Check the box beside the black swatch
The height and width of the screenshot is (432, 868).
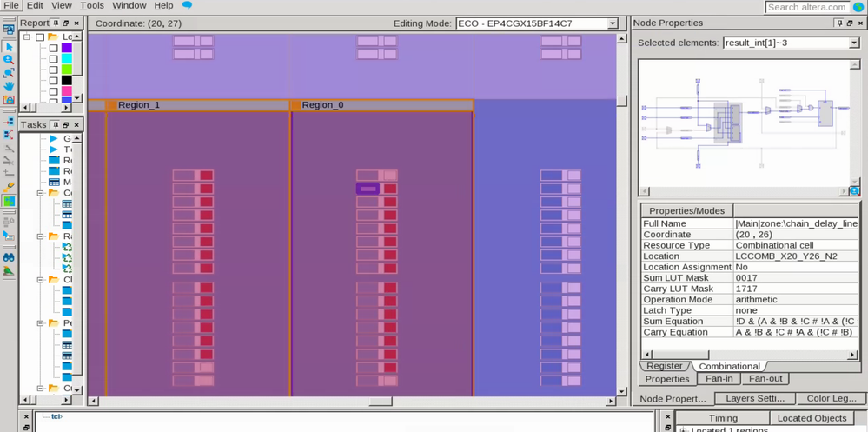(x=53, y=80)
